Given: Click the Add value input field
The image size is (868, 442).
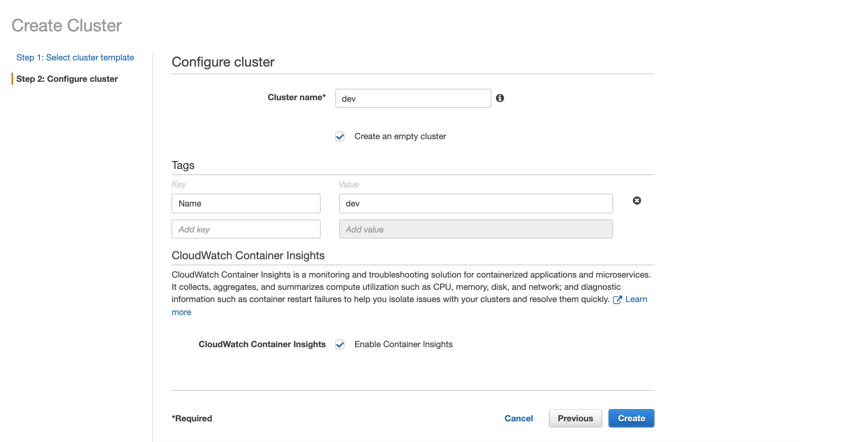Looking at the screenshot, I should pyautogui.click(x=476, y=229).
